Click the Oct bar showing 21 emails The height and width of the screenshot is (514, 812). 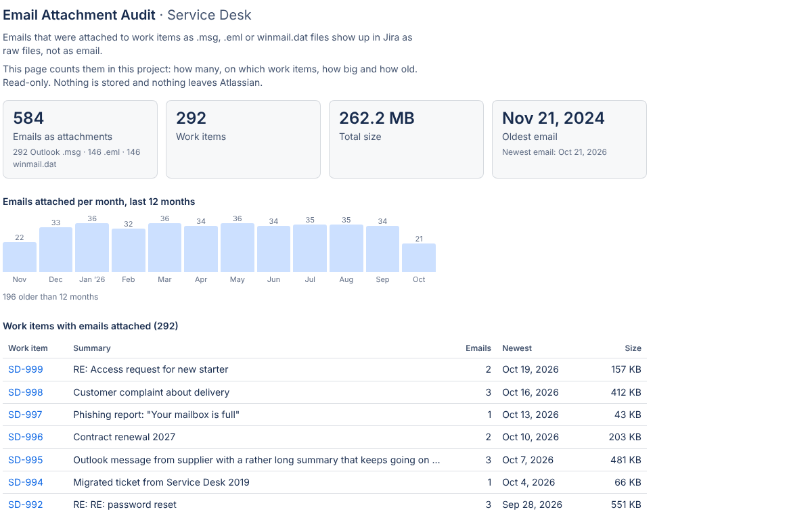[x=419, y=258]
